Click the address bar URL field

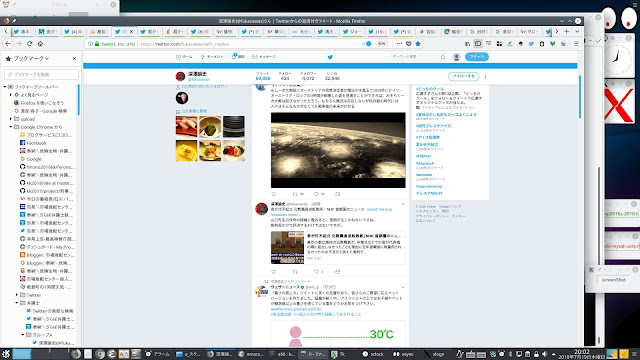point(249,44)
